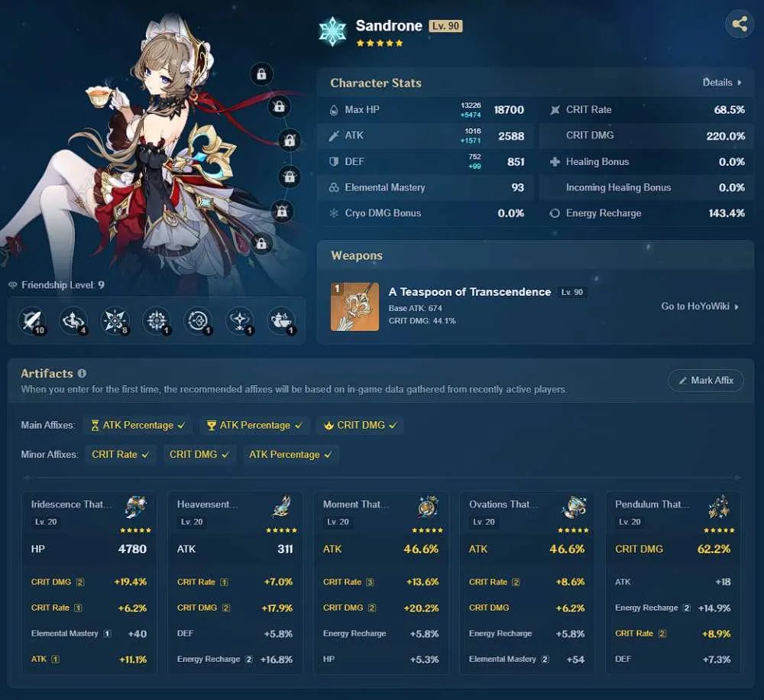Click the Pendulum That circlet artifact icon
This screenshot has height=700, width=764.
coord(720,507)
